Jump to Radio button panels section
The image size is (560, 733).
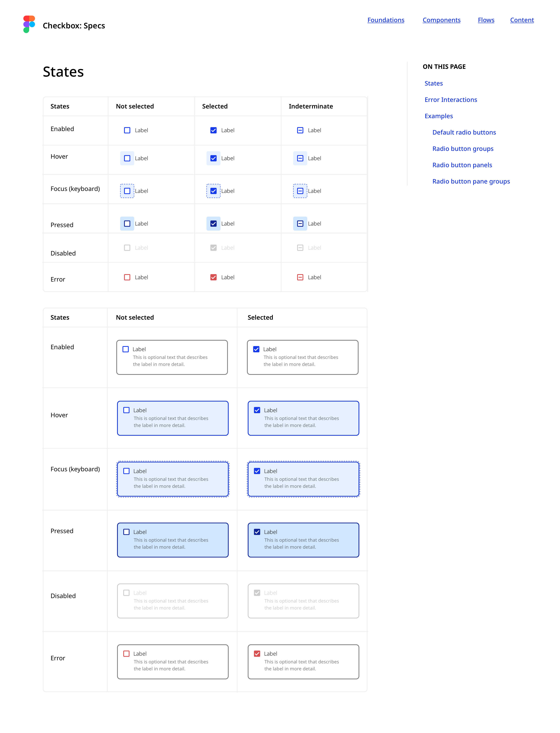pyautogui.click(x=462, y=165)
